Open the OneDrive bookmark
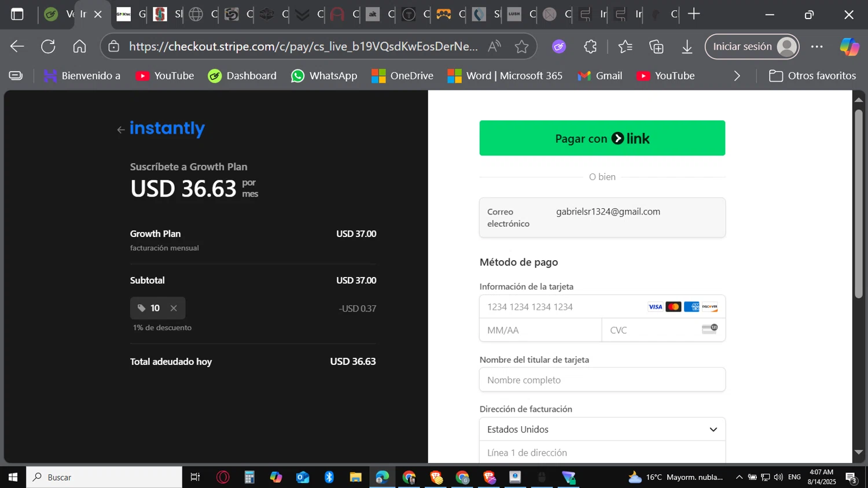 [402, 76]
